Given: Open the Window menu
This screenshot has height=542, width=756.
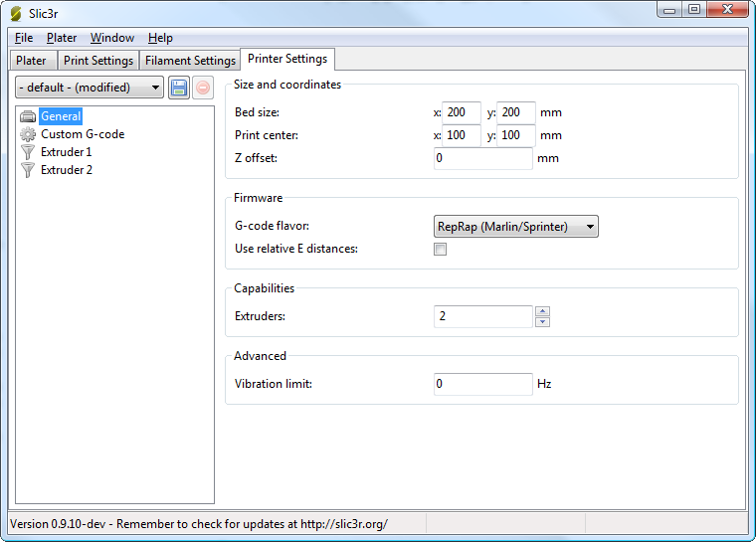Looking at the screenshot, I should click(112, 38).
